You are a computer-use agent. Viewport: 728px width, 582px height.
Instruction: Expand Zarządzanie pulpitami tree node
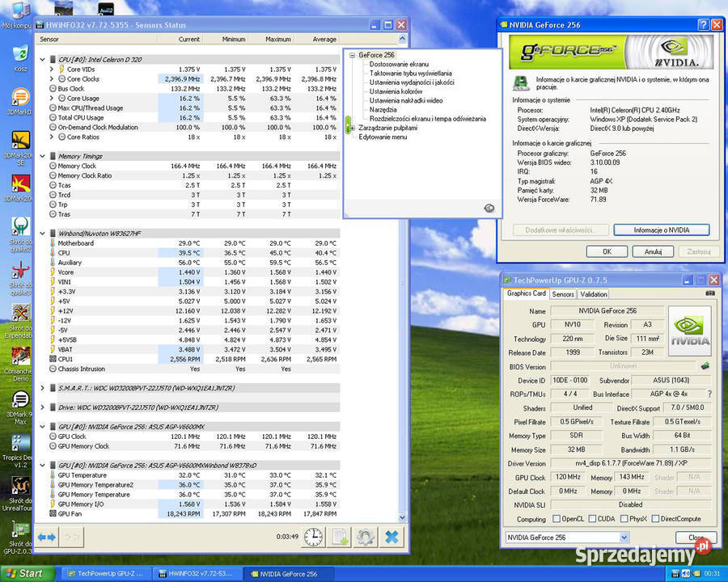click(x=353, y=128)
